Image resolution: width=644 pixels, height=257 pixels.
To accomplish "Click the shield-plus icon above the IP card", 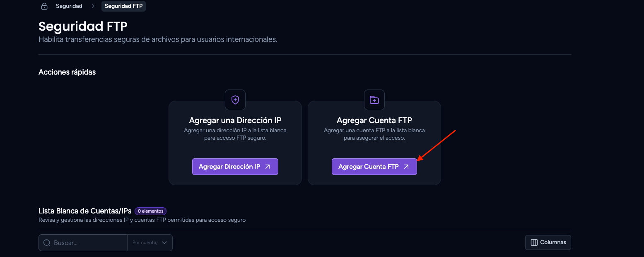I will 235,100.
